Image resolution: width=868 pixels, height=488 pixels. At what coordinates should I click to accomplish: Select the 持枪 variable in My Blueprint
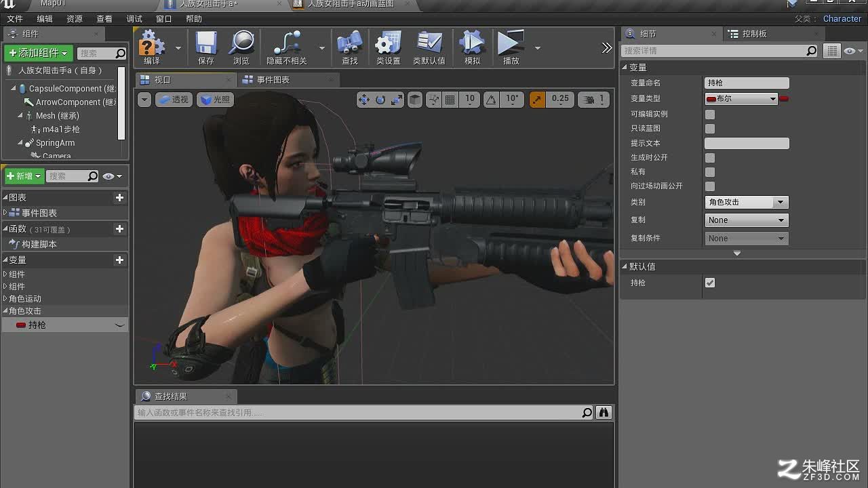[x=65, y=325]
